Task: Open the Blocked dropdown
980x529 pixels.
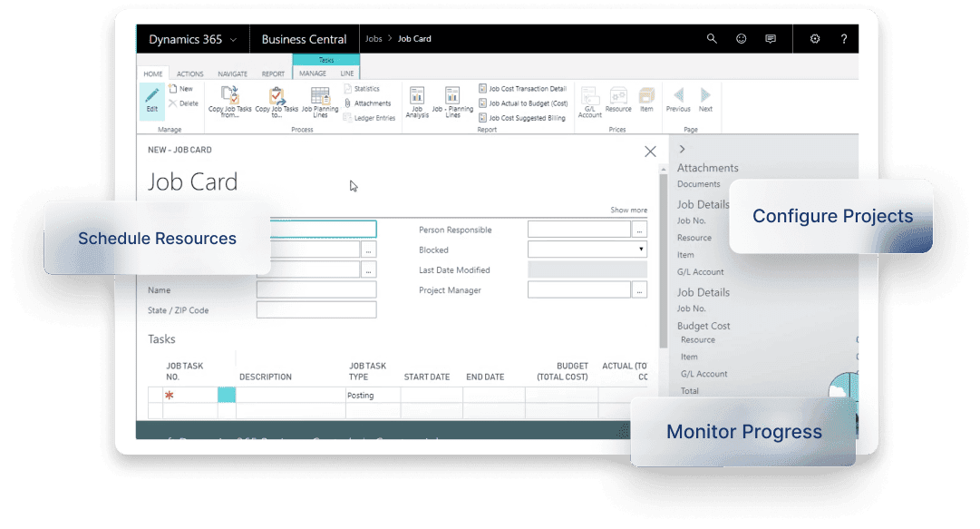Action: pyautogui.click(x=641, y=250)
